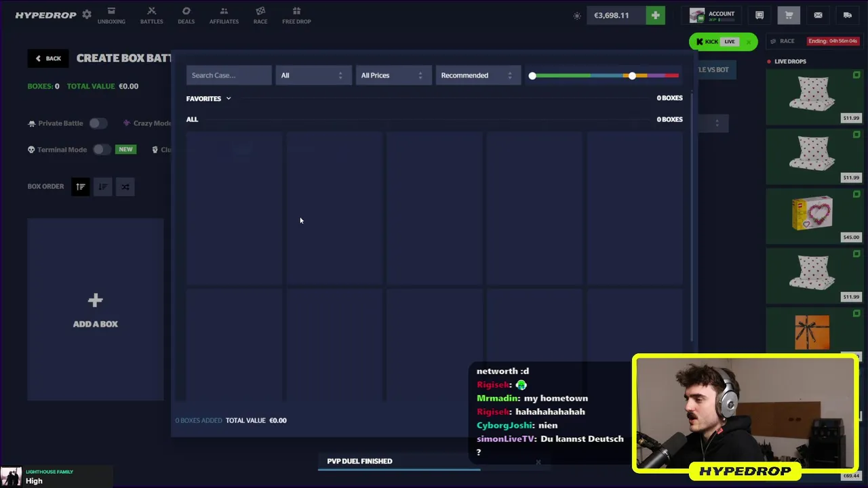Open the delivery truck icon
This screenshot has height=488, width=868.
point(848,15)
